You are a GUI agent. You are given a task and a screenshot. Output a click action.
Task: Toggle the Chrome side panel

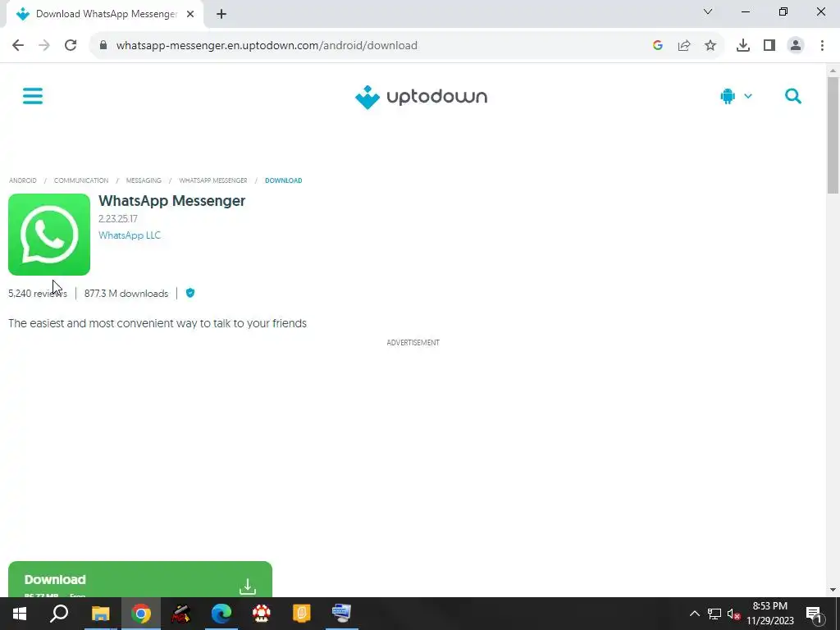click(769, 46)
